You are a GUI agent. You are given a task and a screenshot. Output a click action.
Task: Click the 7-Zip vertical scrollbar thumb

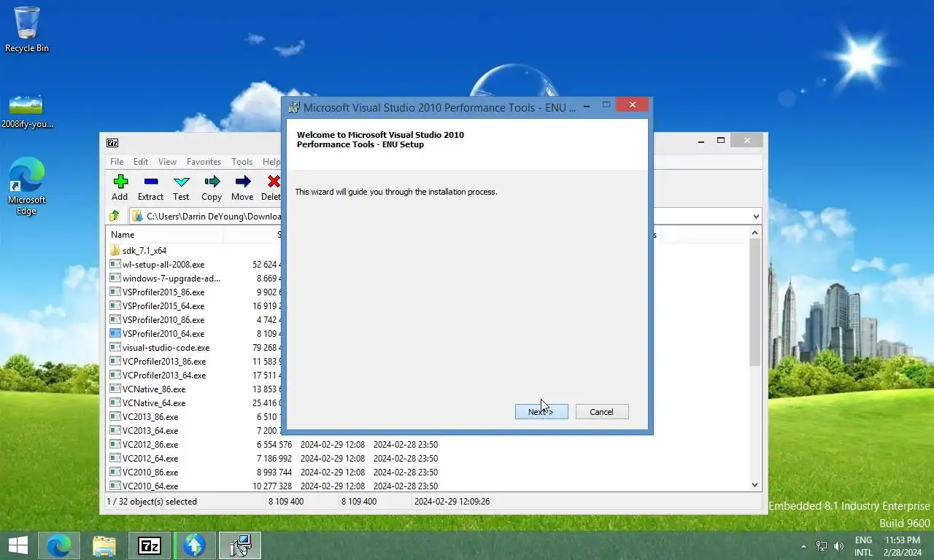tap(755, 302)
